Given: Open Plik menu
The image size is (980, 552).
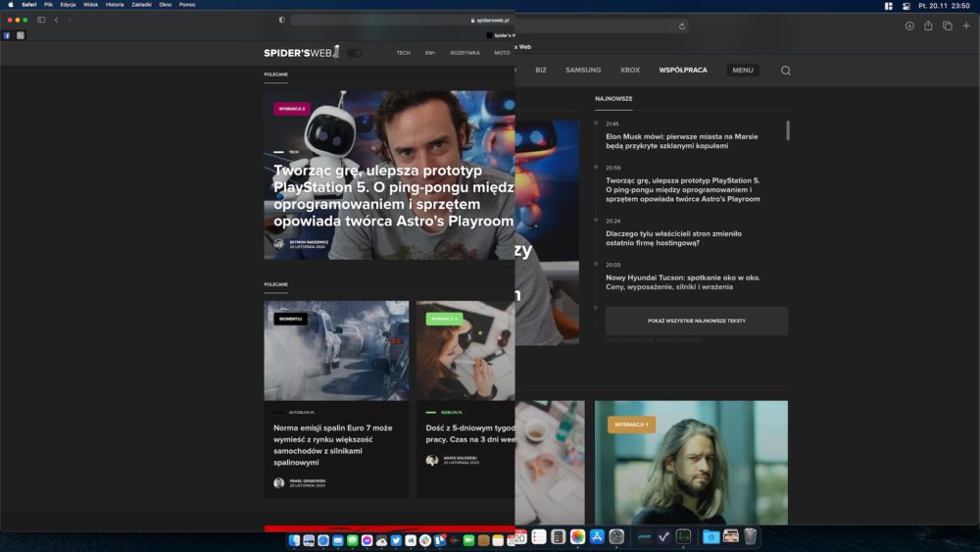Looking at the screenshot, I should coord(48,4).
